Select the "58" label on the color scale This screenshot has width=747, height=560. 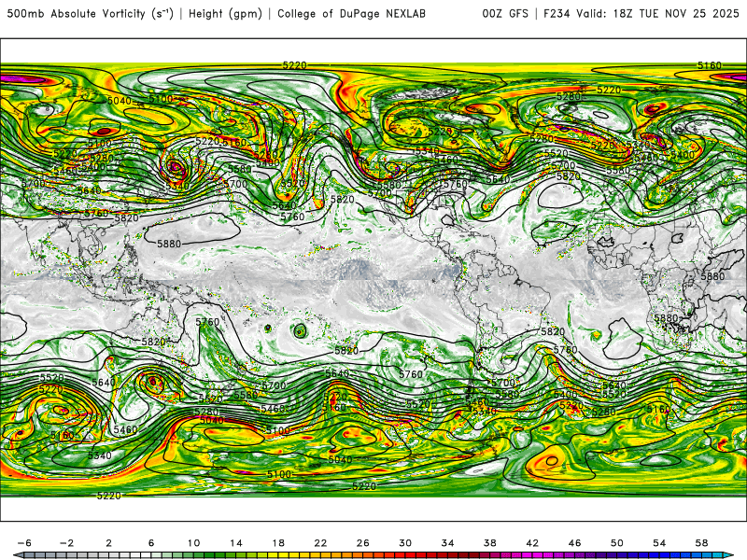pyautogui.click(x=702, y=543)
